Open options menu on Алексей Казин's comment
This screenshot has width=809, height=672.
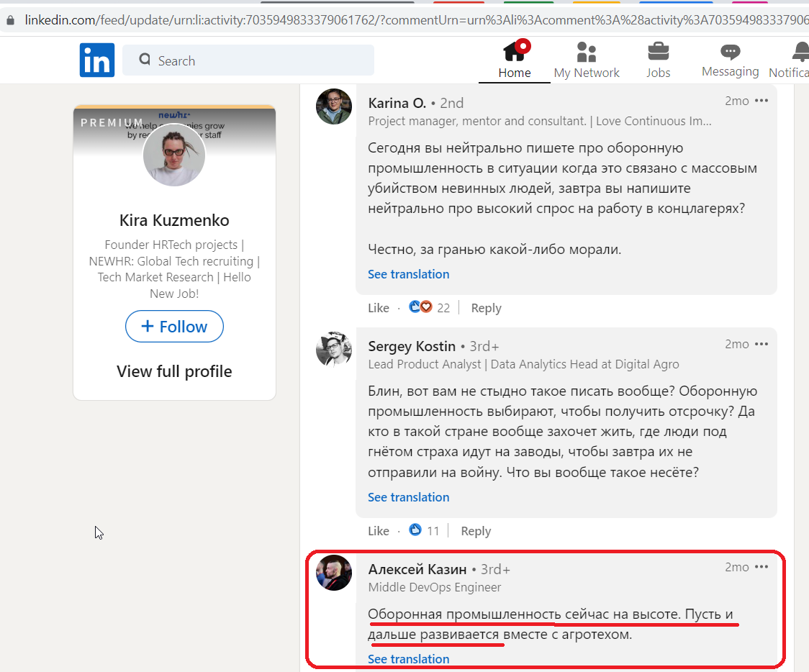pyautogui.click(x=761, y=567)
